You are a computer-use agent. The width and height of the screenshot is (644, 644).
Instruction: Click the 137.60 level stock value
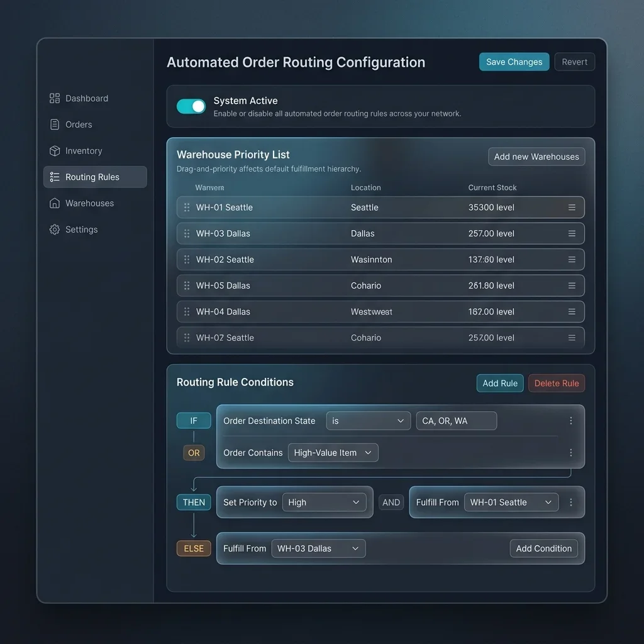coord(491,260)
